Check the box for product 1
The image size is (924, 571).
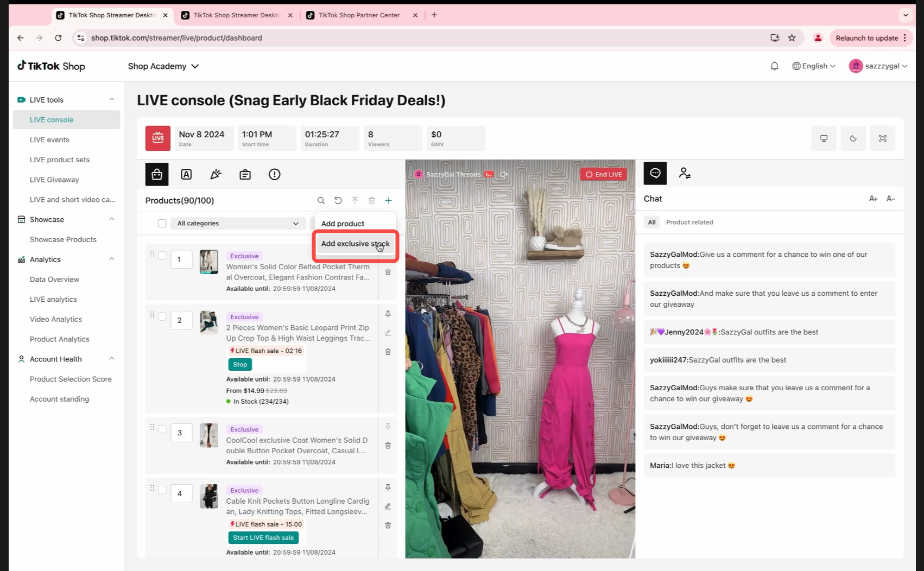pyautogui.click(x=162, y=256)
